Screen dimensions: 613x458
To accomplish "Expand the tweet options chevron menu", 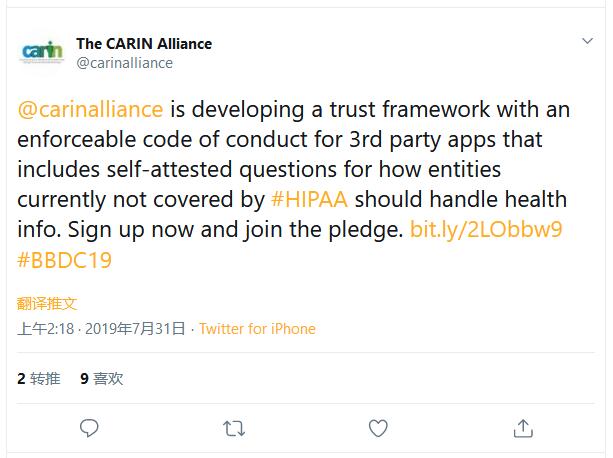I will coord(588,42).
